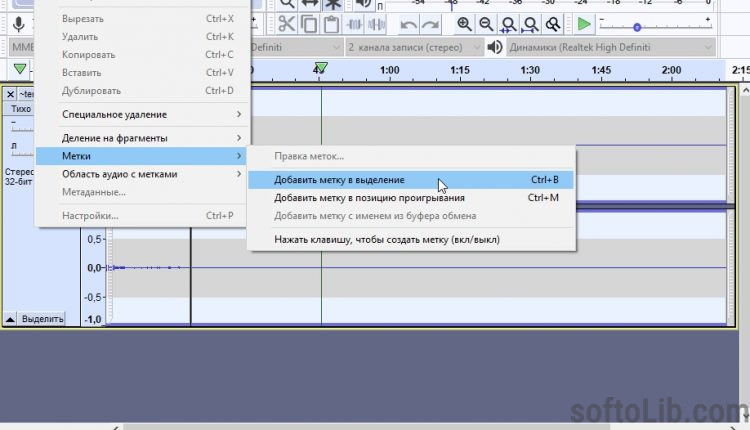Click the 0,0 vertical scale label
Viewport: 750px width, 430px height.
pyautogui.click(x=94, y=267)
